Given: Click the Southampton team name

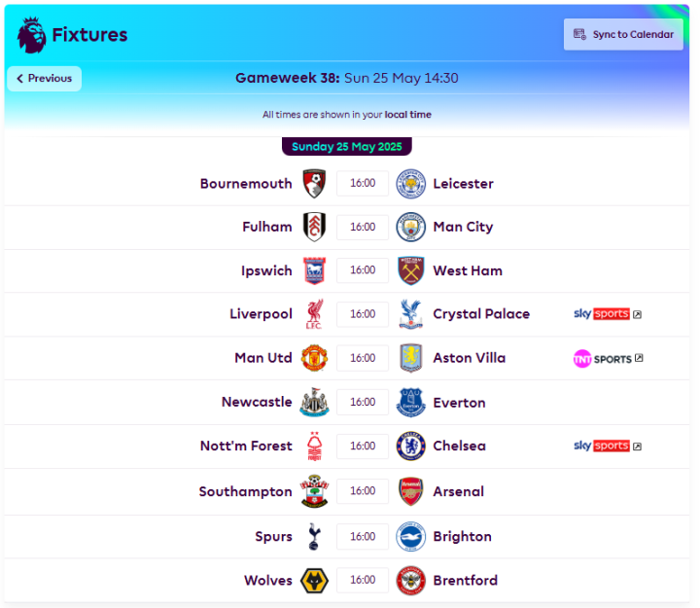Looking at the screenshot, I should tap(246, 492).
